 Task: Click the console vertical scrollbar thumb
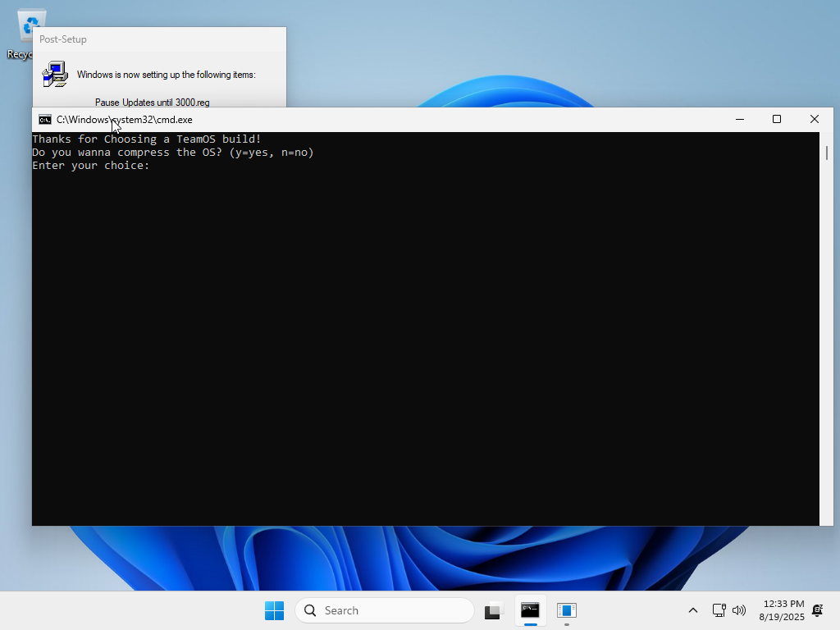(x=826, y=153)
